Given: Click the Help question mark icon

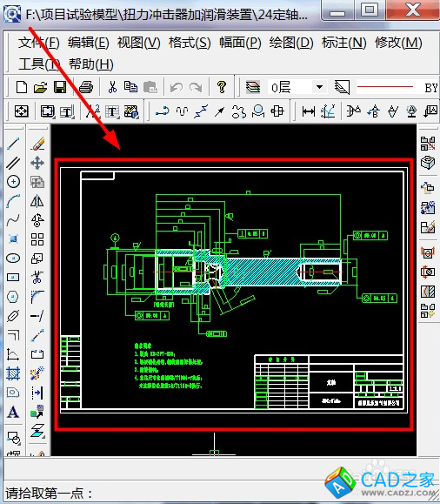Looking at the screenshot, I should click(221, 87).
